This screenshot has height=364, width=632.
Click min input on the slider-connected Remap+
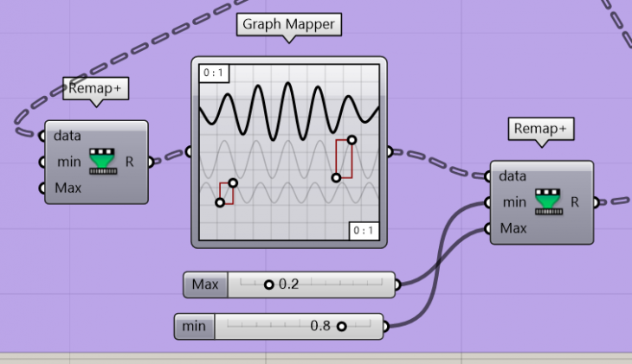tap(488, 202)
